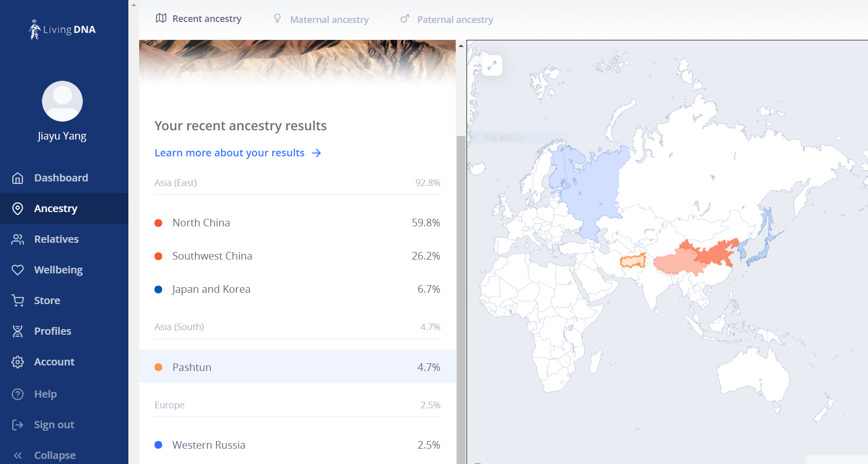Screen dimensions: 868x464
Task: Click the Wellbeing heart icon
Action: pos(18,270)
